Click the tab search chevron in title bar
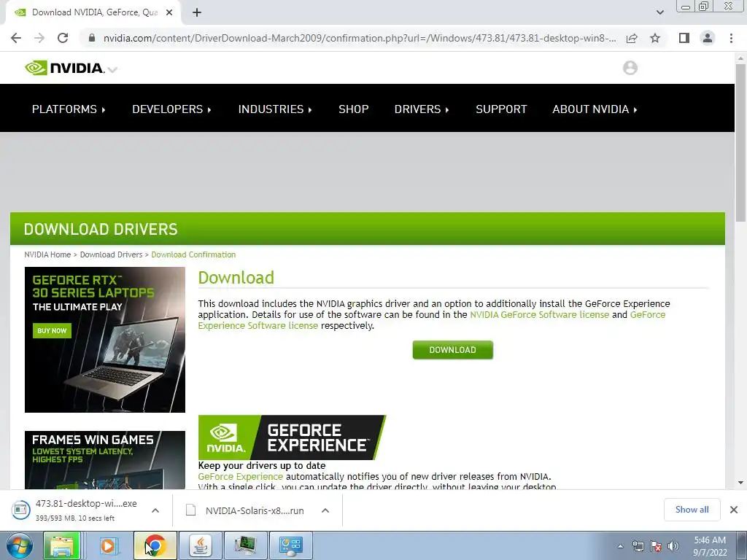Viewport: 747px width, 560px height. pos(659,12)
